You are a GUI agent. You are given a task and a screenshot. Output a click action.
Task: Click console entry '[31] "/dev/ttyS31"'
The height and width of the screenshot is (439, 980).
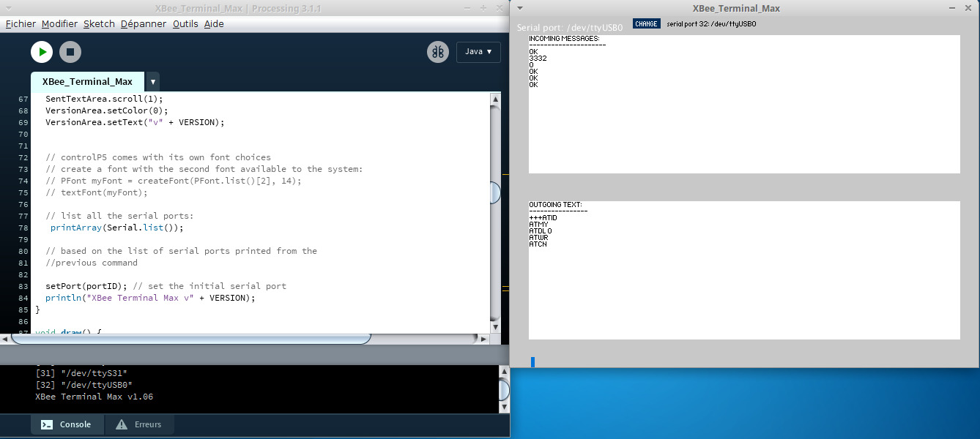[x=81, y=373]
